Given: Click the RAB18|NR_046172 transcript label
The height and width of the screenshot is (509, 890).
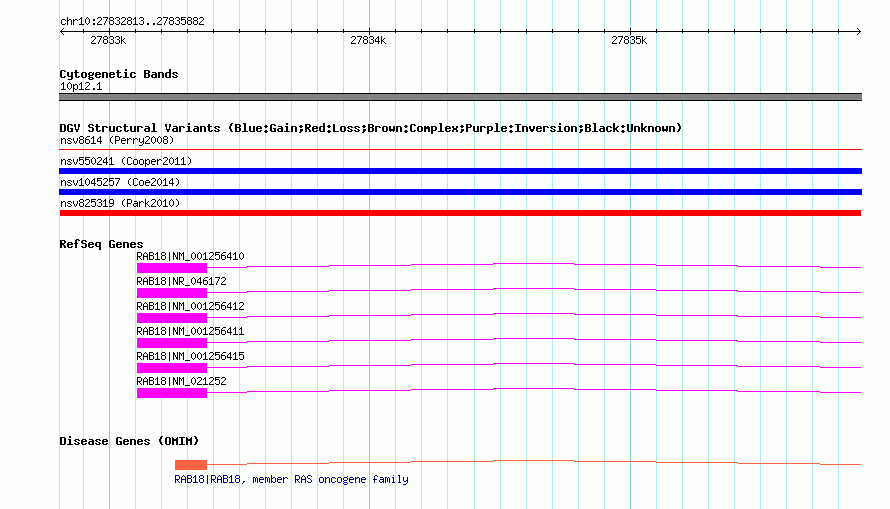Looking at the screenshot, I should point(181,281).
